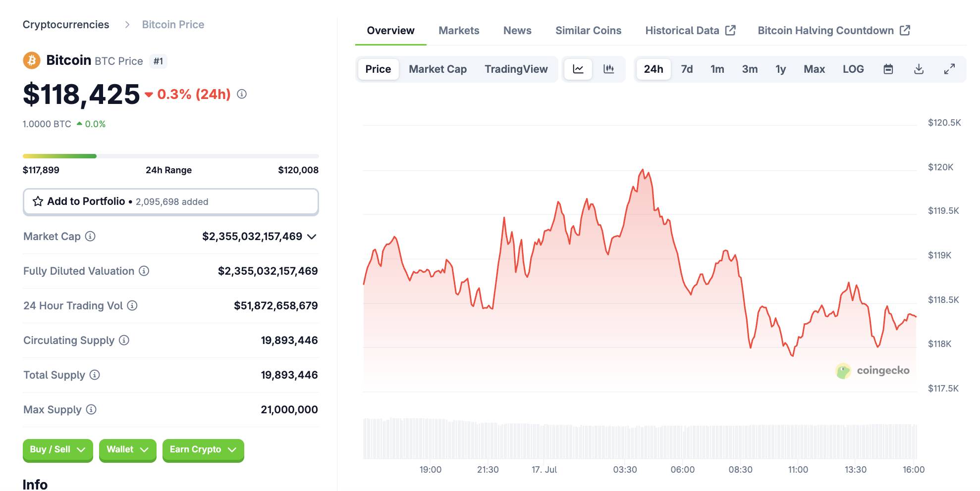Click the 17. Jul date label on axis
This screenshot has width=980, height=491.
point(544,470)
